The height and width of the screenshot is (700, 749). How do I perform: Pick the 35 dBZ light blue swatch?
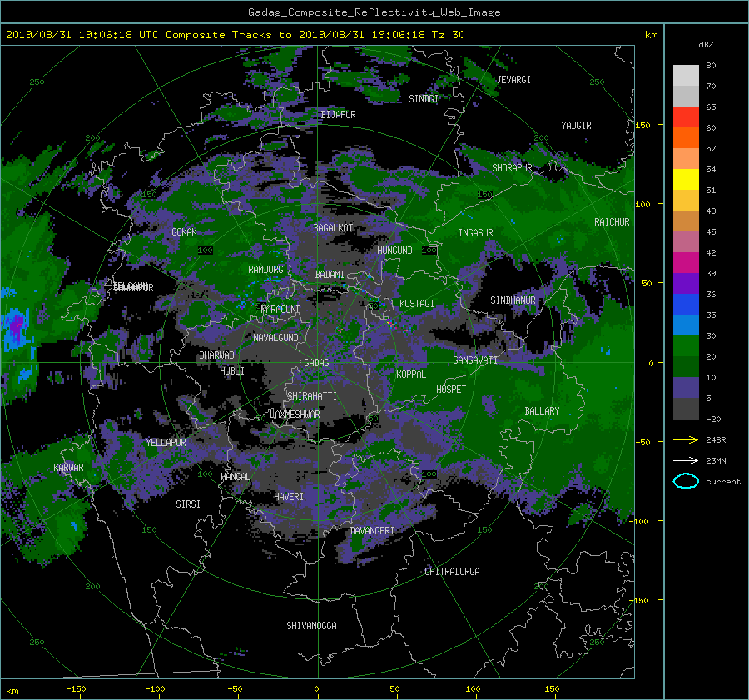pos(686,325)
